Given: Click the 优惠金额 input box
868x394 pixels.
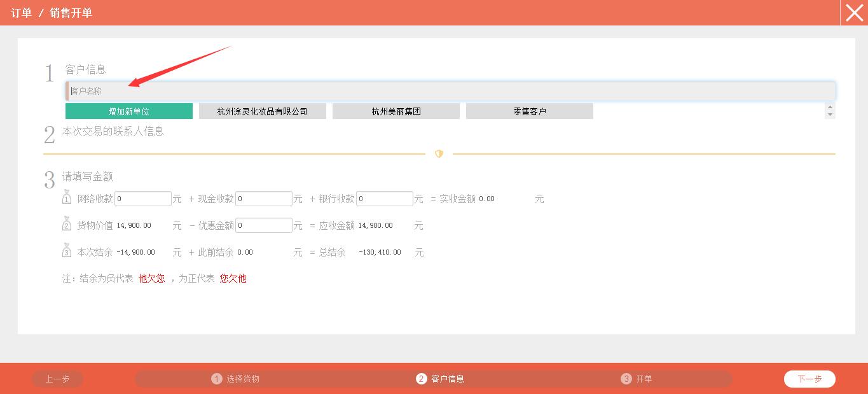Looking at the screenshot, I should click(263, 225).
